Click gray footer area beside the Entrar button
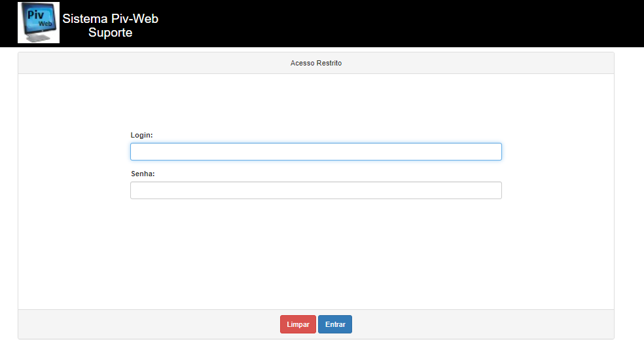This screenshot has width=644, height=359. click(473, 324)
